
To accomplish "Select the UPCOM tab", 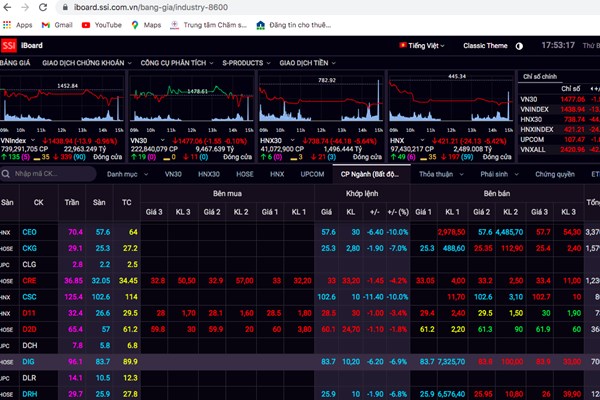I will click(312, 174).
